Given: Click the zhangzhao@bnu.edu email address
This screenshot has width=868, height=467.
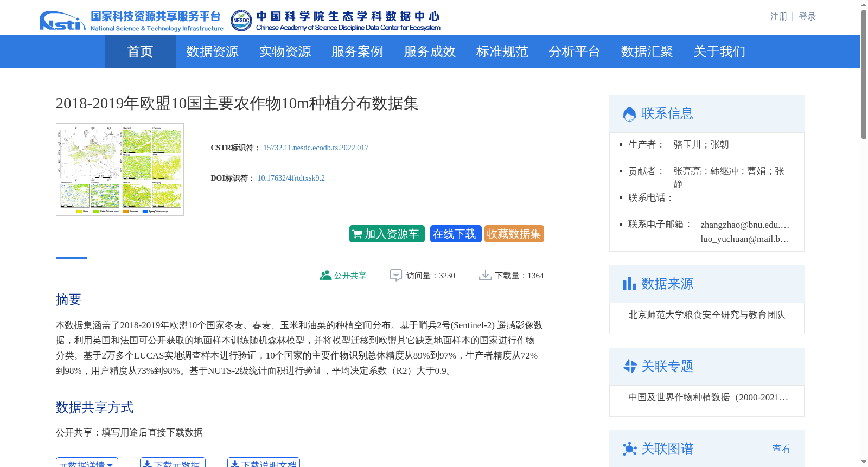Looking at the screenshot, I should click(745, 225).
